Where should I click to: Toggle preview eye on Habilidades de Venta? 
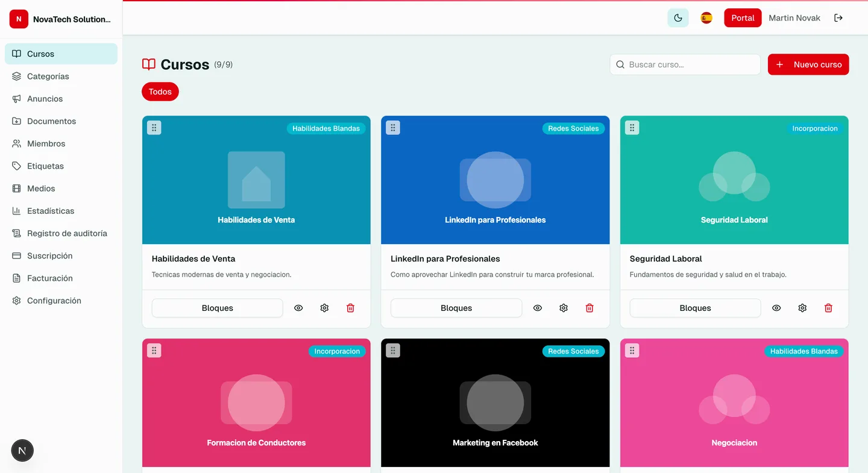(x=298, y=307)
